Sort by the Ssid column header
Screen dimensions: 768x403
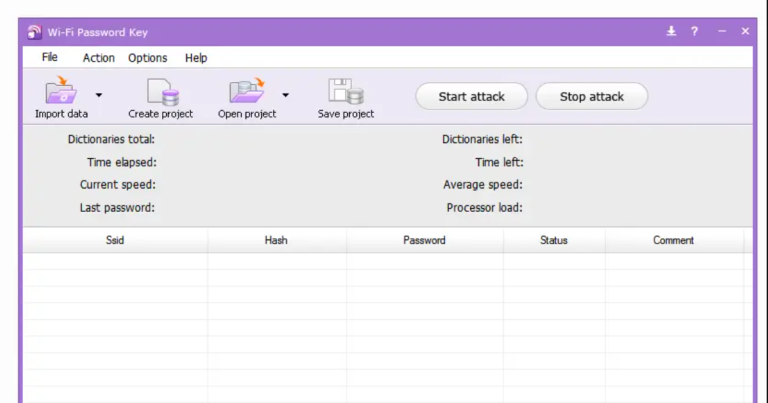coord(115,240)
